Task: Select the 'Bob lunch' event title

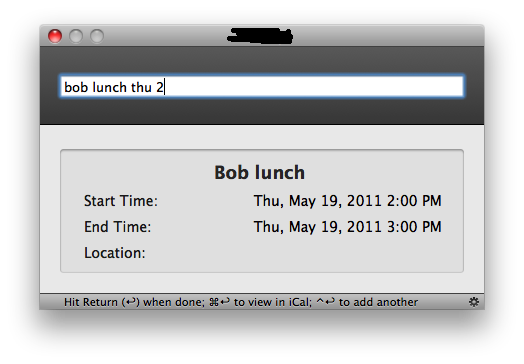Action: [259, 173]
